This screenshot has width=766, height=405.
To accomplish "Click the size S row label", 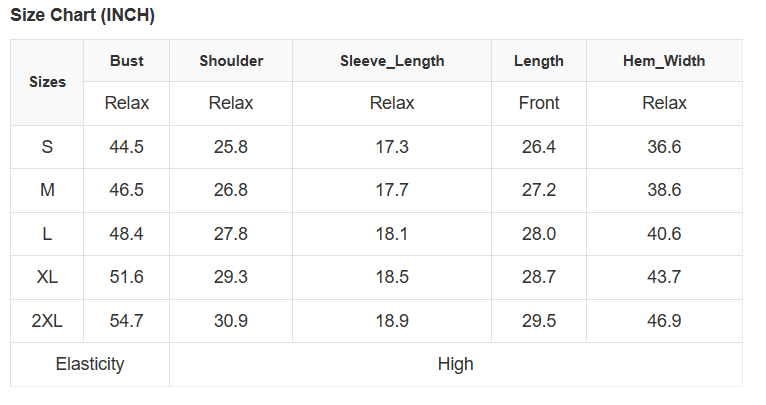I will [47, 147].
